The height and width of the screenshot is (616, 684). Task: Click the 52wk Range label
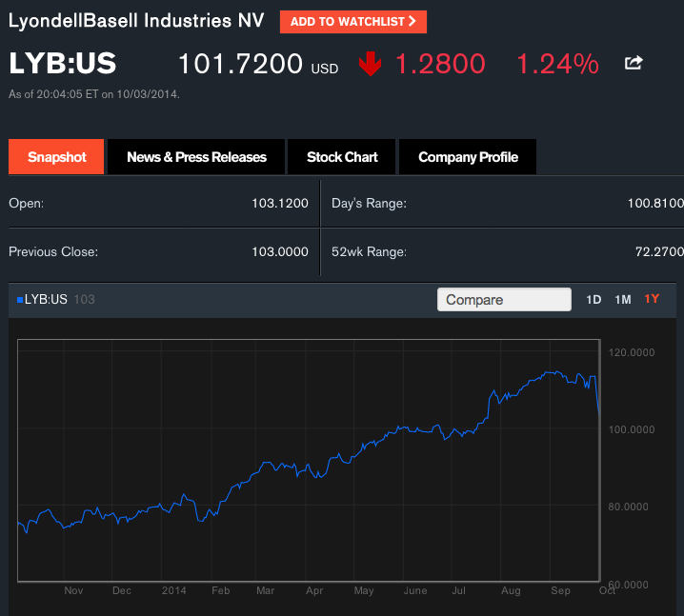click(x=369, y=252)
